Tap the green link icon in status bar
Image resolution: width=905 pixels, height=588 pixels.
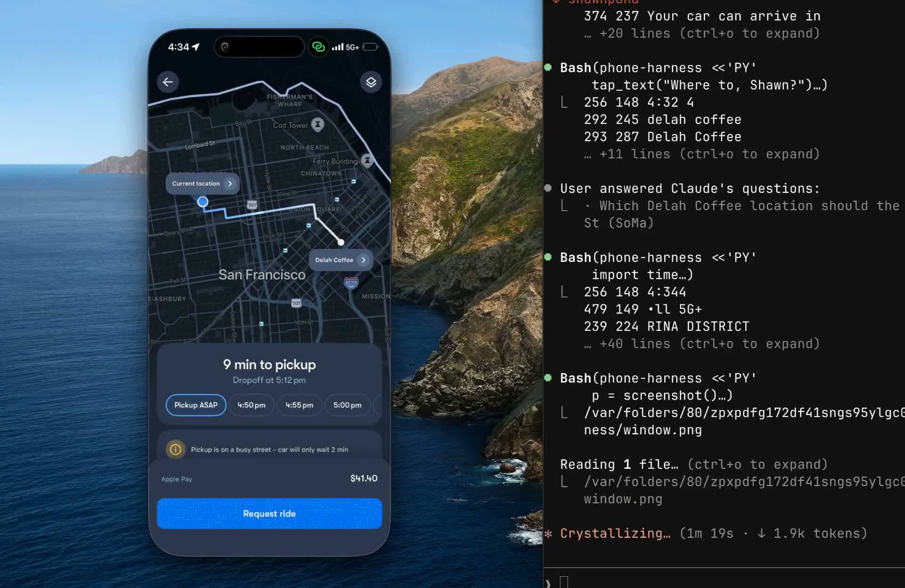pos(318,47)
